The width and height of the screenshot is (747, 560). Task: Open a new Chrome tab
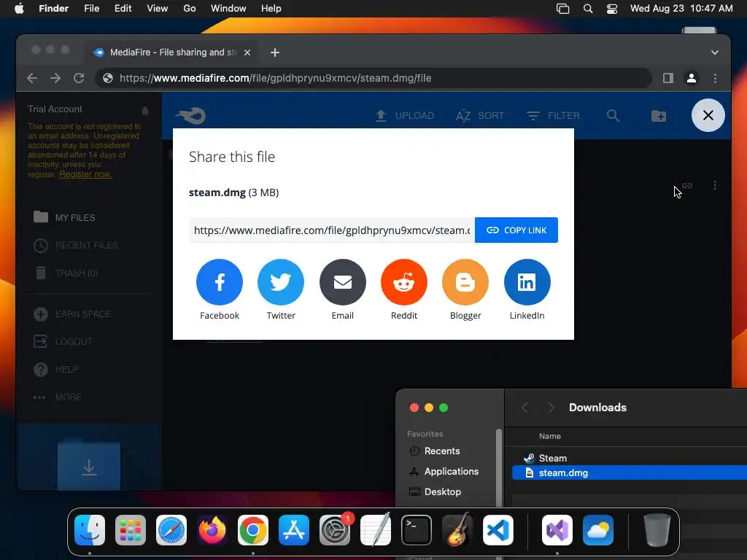click(275, 52)
